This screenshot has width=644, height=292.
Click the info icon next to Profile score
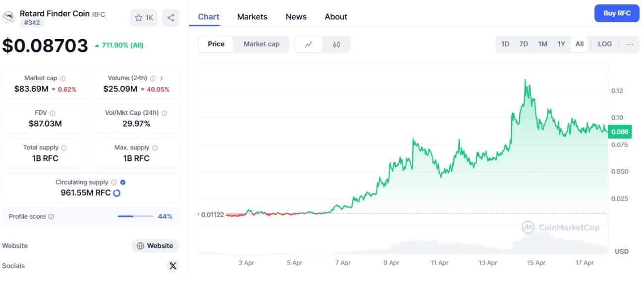[x=51, y=217]
